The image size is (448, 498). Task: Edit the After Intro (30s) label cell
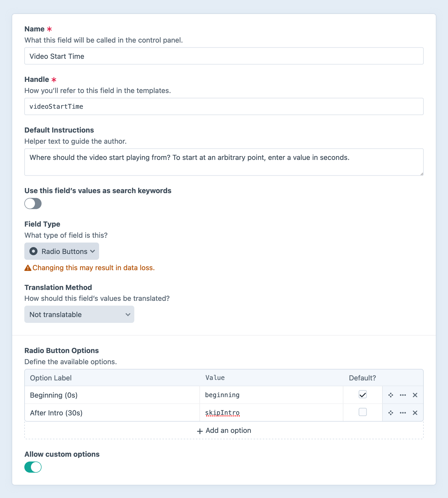(x=112, y=413)
